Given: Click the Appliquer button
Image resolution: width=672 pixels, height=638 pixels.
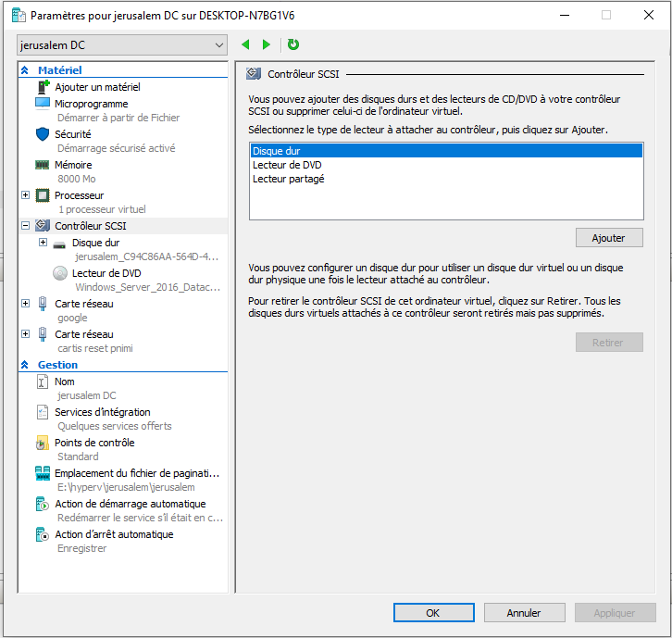Looking at the screenshot, I should (615, 613).
